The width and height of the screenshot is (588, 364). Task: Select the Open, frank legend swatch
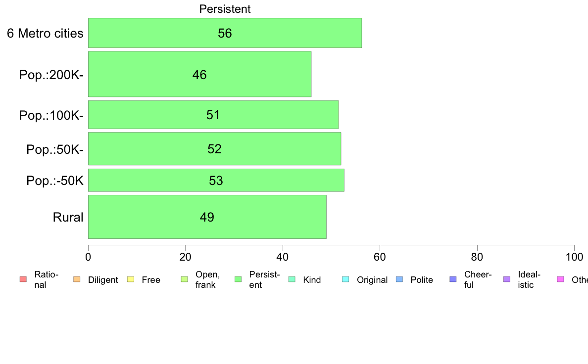point(184,279)
